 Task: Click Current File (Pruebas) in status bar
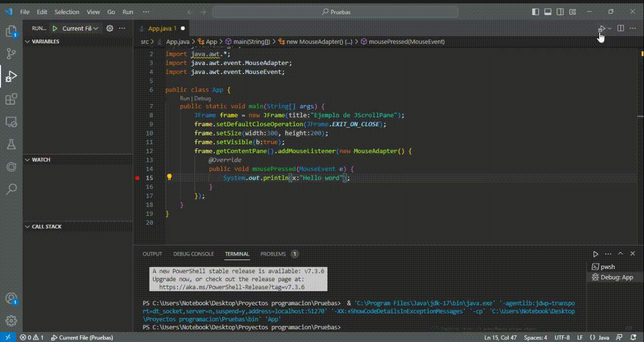pos(82,337)
